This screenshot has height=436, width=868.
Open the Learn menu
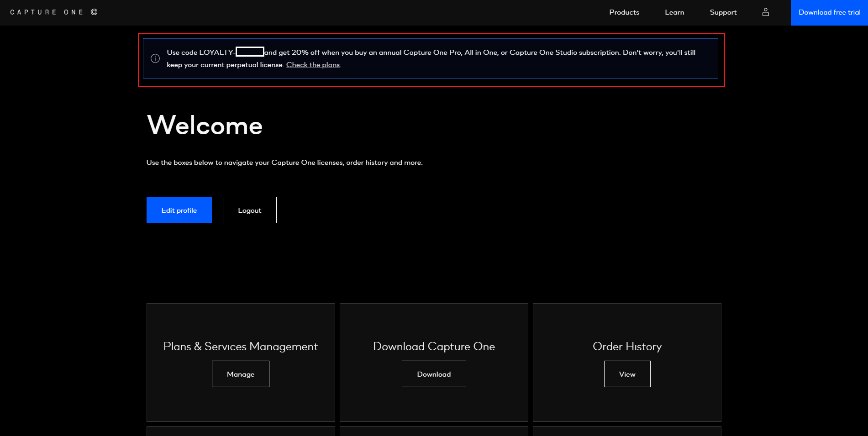(x=674, y=12)
